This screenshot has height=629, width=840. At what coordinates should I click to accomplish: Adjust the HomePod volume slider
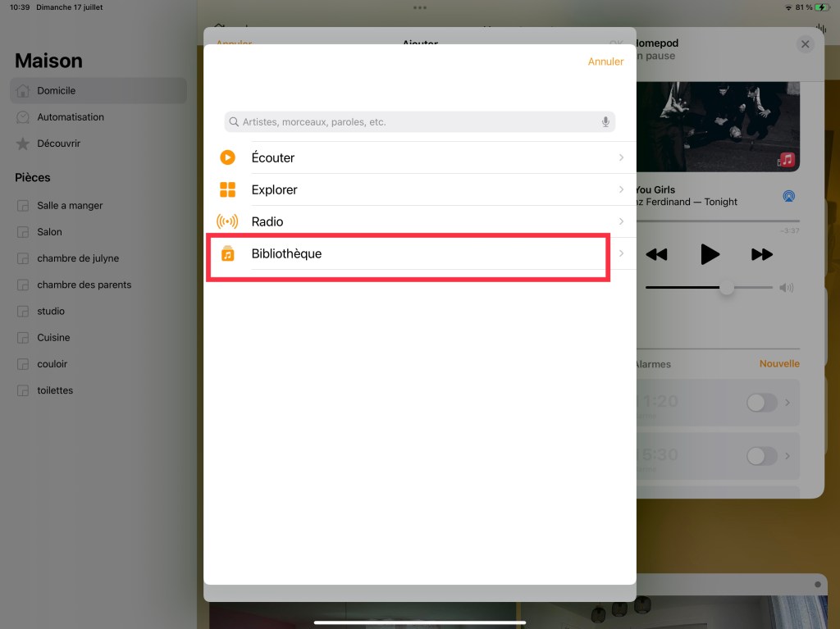point(726,288)
